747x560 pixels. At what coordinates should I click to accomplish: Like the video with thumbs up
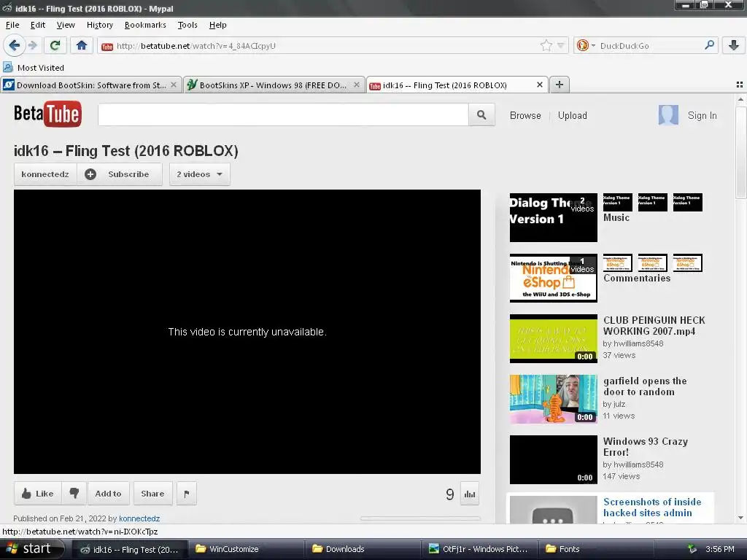point(38,494)
